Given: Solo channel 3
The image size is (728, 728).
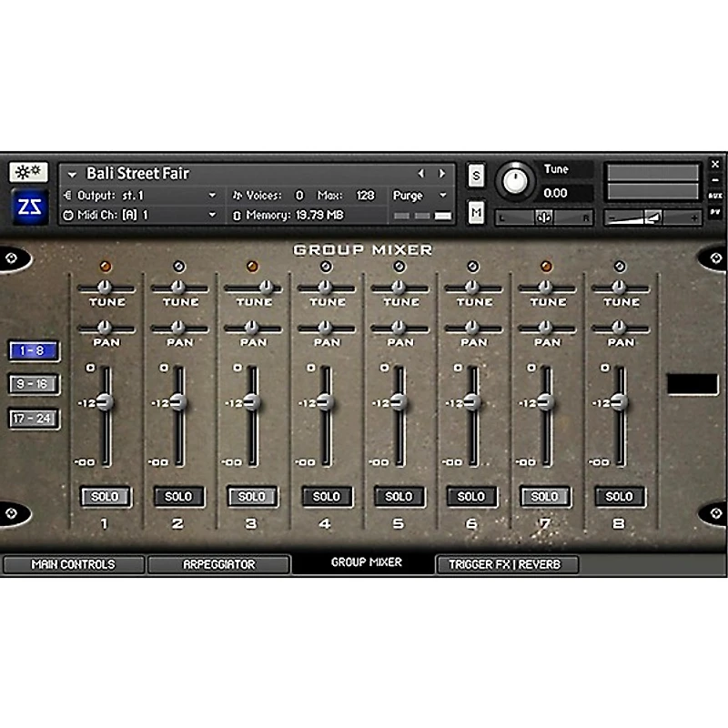Looking at the screenshot, I should (252, 497).
